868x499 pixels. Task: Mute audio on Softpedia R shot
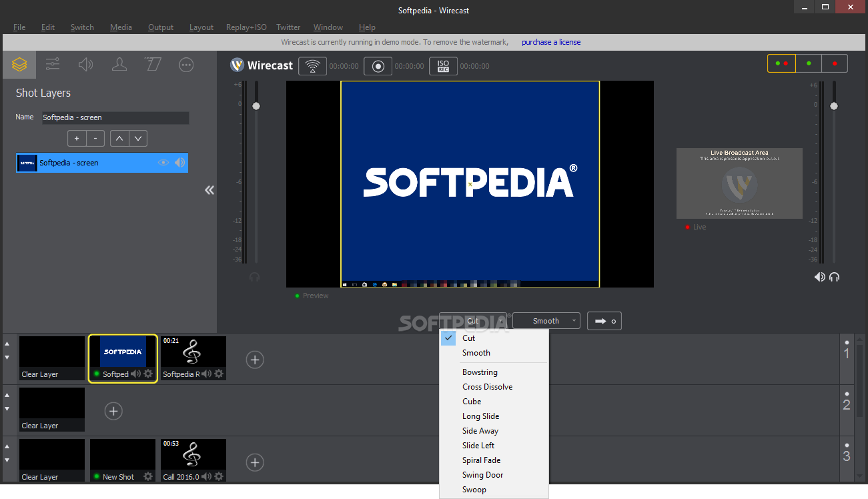tap(207, 374)
